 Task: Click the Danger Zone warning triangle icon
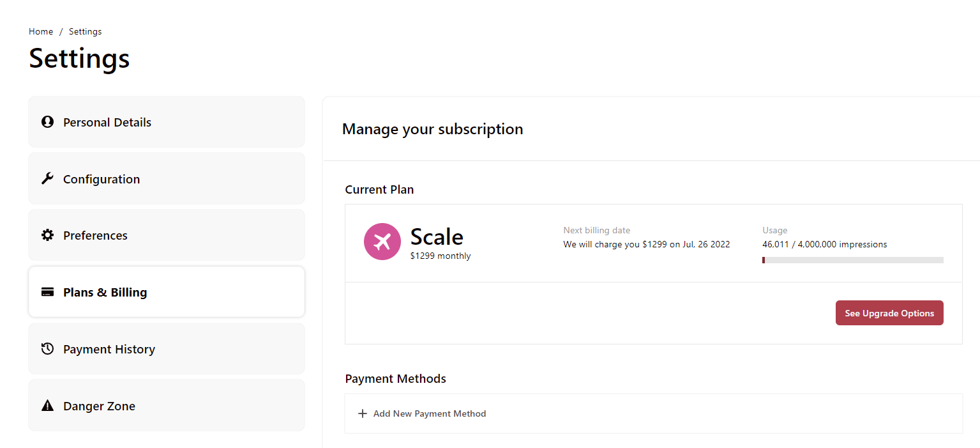[47, 406]
